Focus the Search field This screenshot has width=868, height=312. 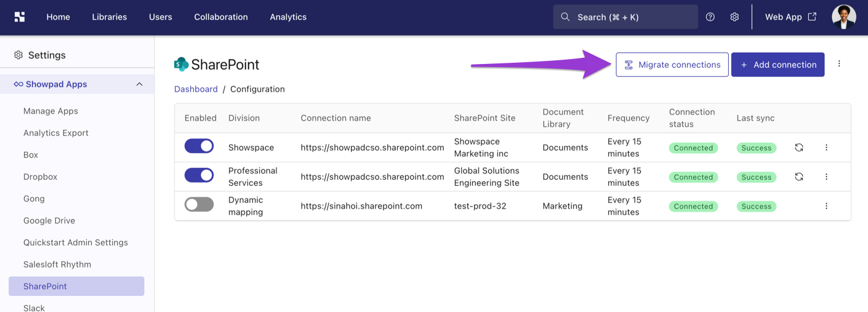coord(625,17)
